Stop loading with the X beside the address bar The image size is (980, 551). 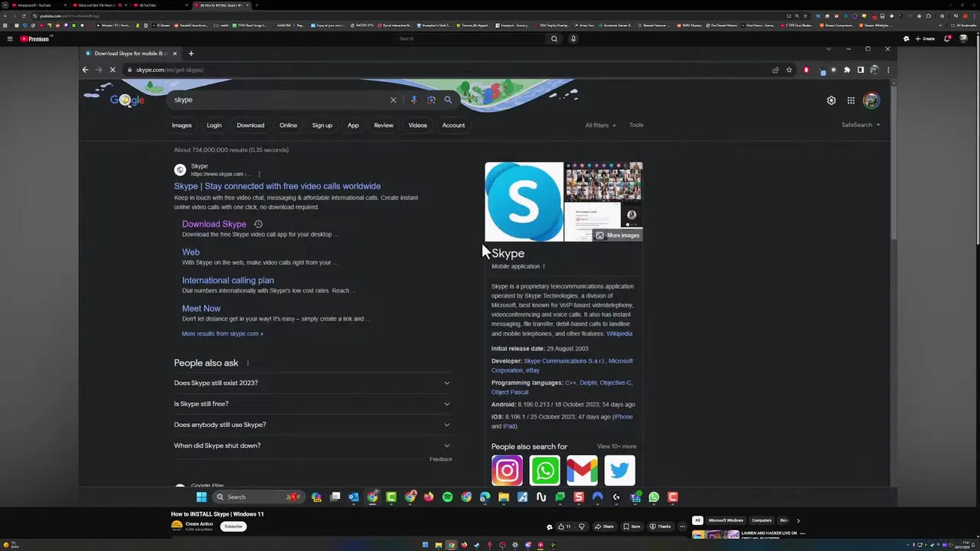coord(112,70)
